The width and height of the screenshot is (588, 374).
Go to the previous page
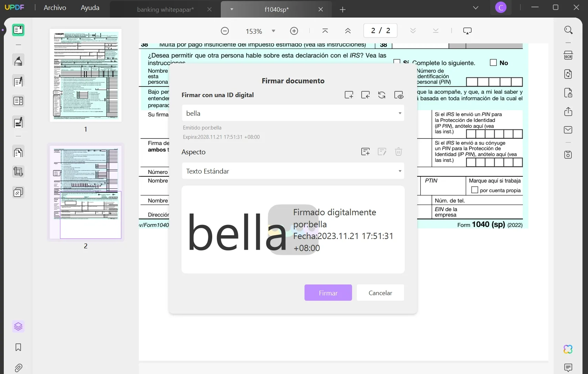pyautogui.click(x=348, y=31)
